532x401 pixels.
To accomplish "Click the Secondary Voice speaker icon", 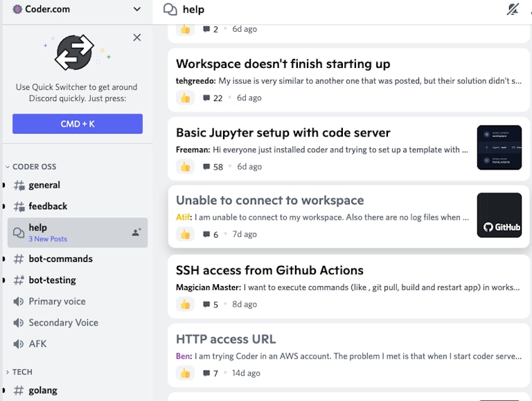I will point(18,323).
